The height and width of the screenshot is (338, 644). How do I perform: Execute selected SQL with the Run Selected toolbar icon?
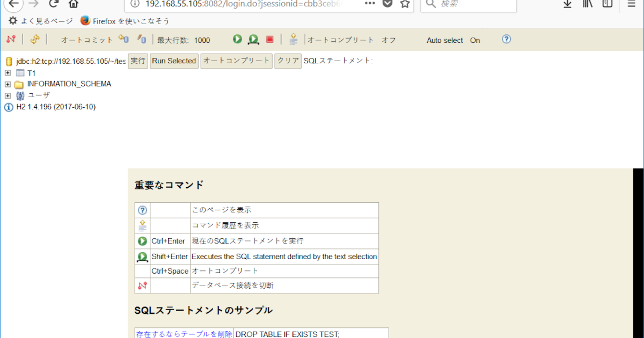tap(253, 39)
